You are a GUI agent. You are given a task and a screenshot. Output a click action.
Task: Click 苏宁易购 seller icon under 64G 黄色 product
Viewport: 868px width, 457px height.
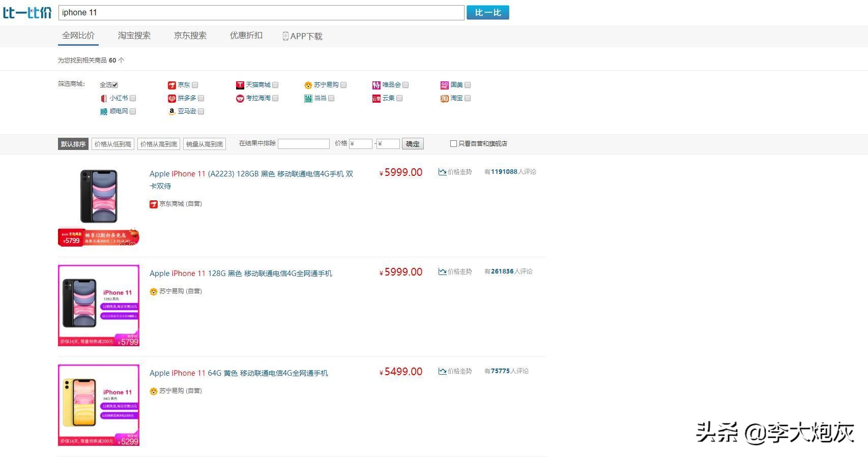coord(154,391)
